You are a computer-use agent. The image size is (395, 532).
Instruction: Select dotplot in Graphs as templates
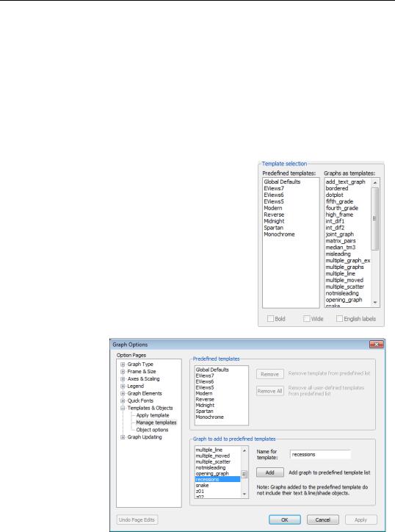pyautogui.click(x=334, y=195)
